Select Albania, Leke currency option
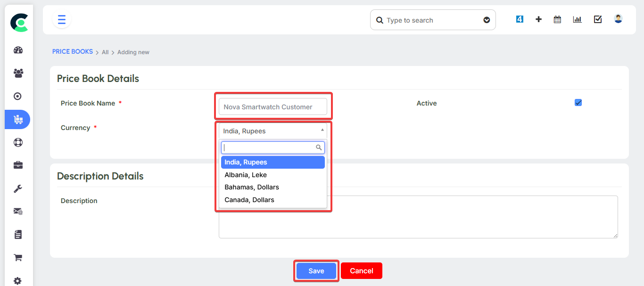 point(246,175)
